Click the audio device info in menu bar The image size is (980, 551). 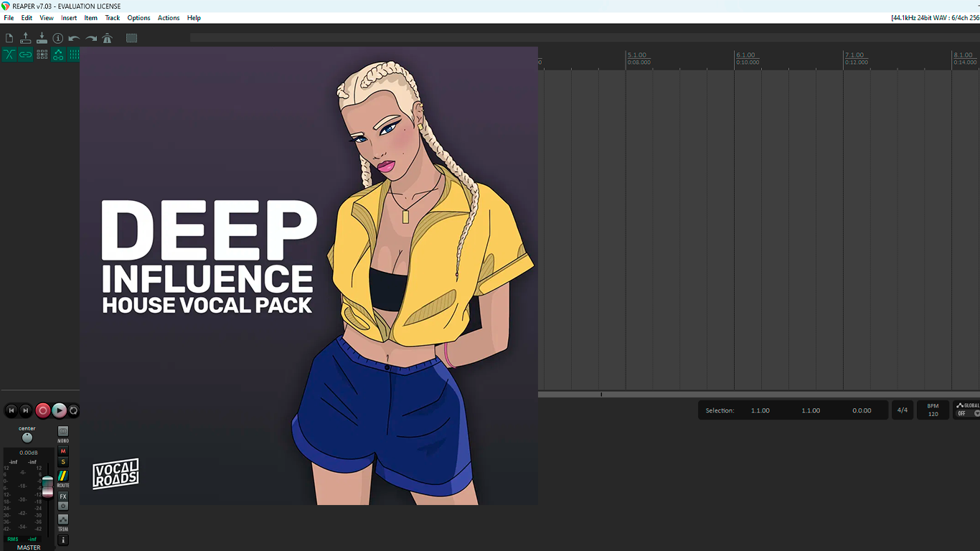point(935,18)
